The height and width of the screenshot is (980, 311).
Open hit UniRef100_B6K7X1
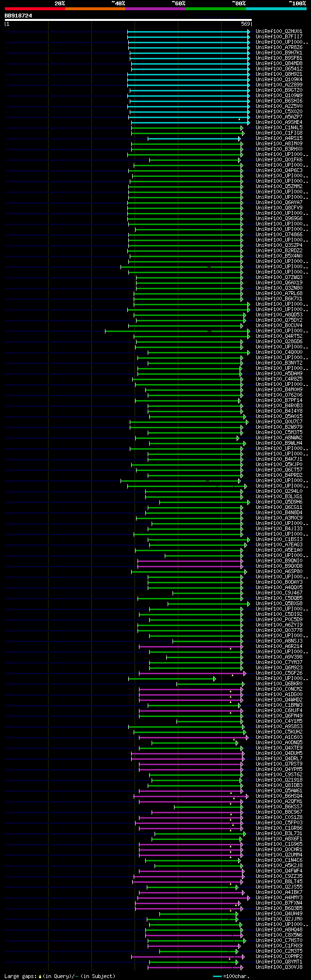coord(279,298)
